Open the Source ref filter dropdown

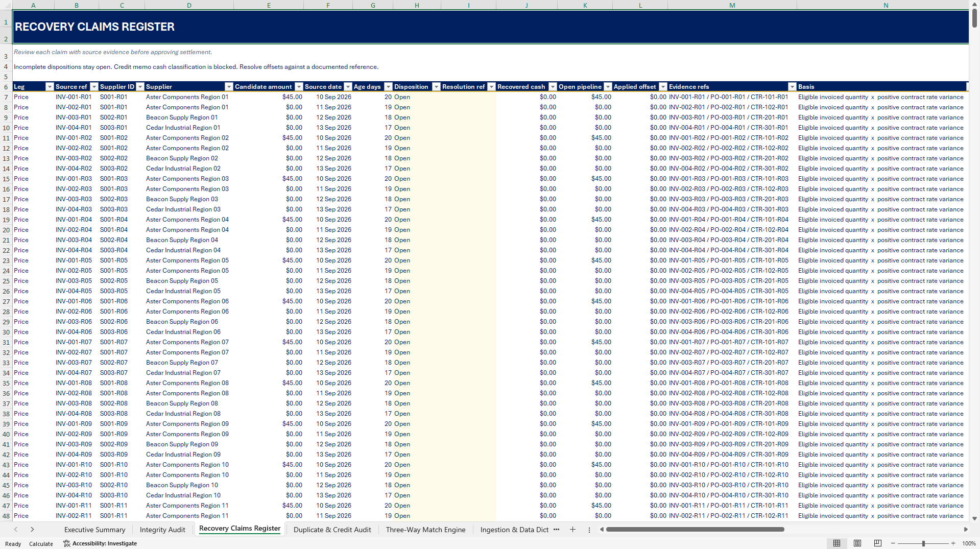tap(94, 87)
